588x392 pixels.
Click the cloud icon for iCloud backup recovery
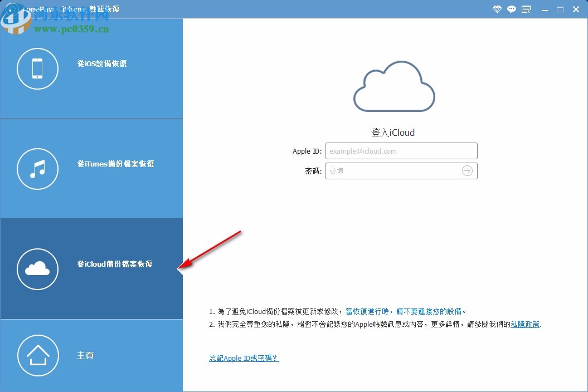(37, 269)
